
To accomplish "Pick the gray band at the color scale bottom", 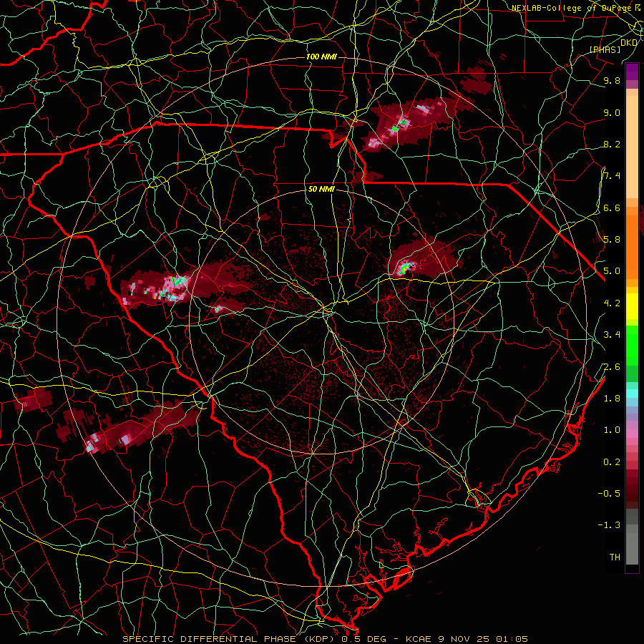I will [632, 538].
